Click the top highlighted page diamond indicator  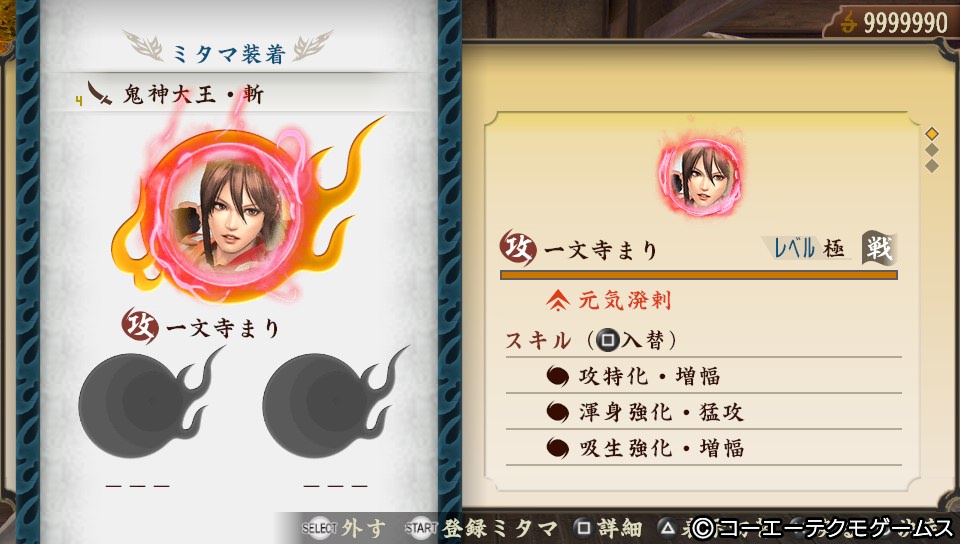(932, 133)
